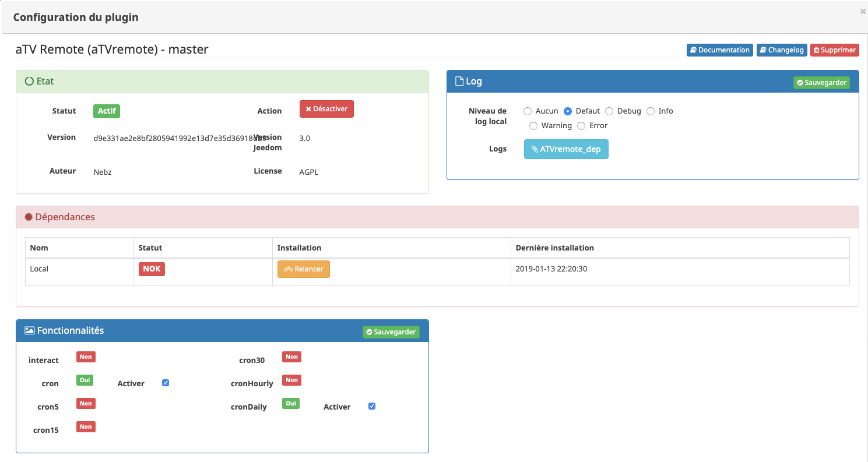
Task: Click the Non badge next to cronHourly
Action: tap(291, 380)
